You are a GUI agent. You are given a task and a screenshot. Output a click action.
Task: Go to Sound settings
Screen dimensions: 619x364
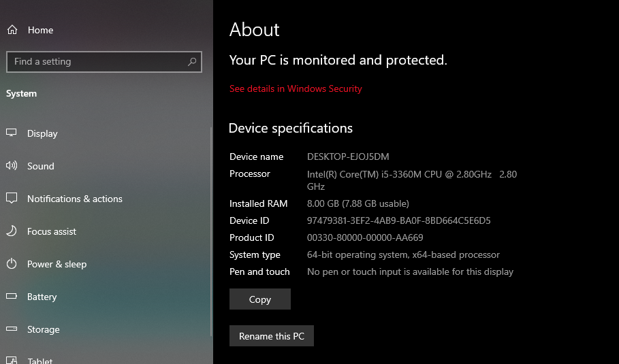[x=41, y=166]
